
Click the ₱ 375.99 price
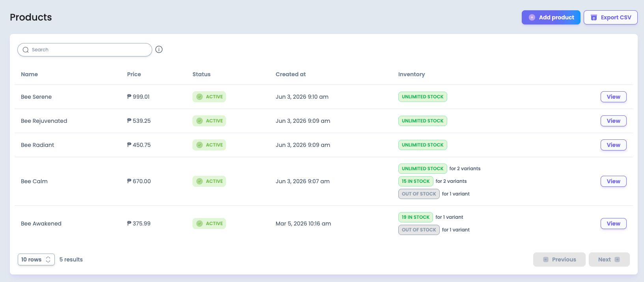(x=139, y=224)
